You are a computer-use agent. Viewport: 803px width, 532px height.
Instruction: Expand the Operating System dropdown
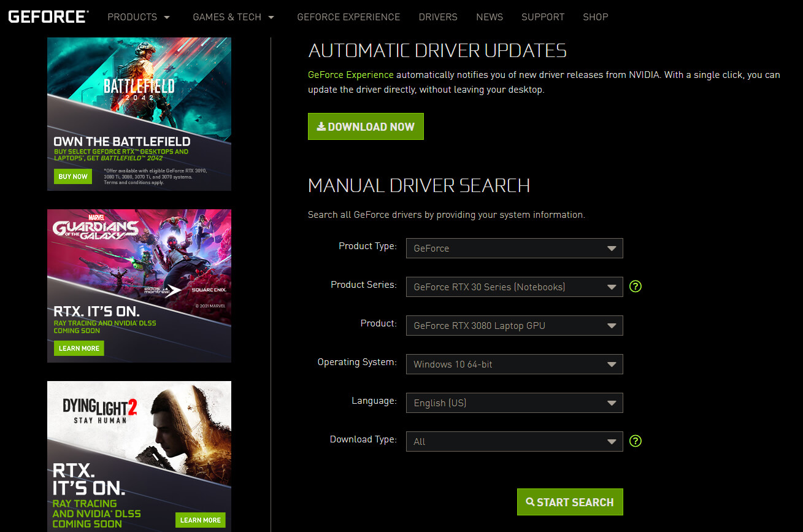514,364
